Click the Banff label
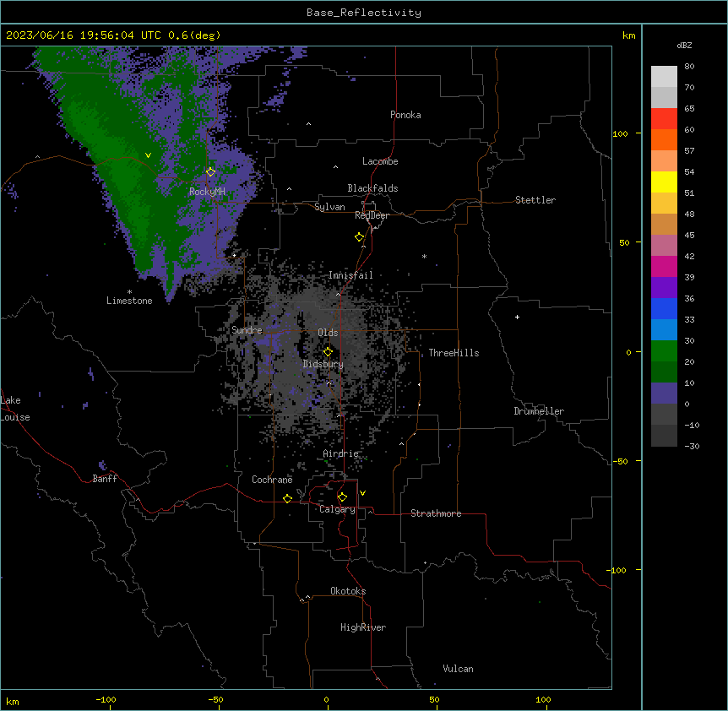728x711 pixels. click(105, 479)
